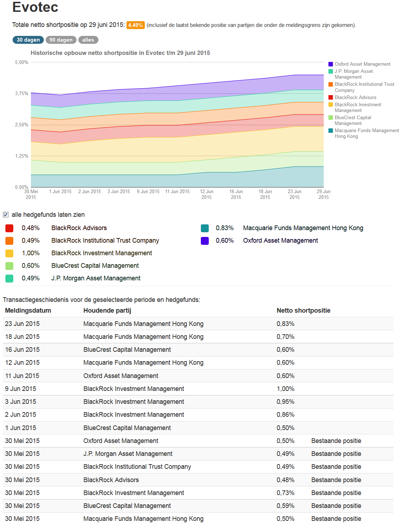Select the 30 dagen period tab

tap(28, 40)
